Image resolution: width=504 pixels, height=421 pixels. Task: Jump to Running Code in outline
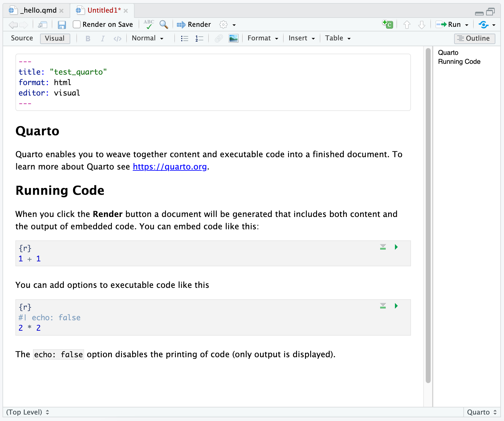[459, 62]
